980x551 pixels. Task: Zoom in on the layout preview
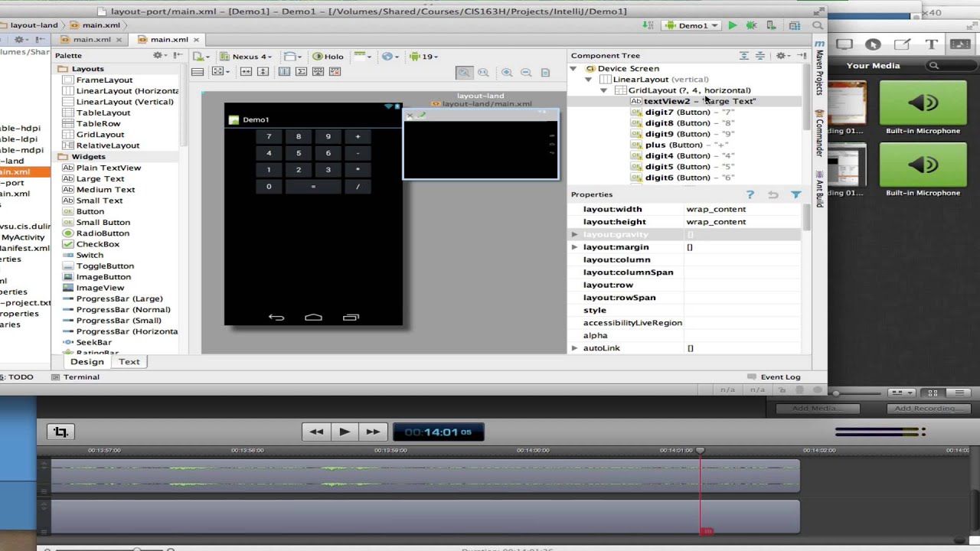[507, 72]
